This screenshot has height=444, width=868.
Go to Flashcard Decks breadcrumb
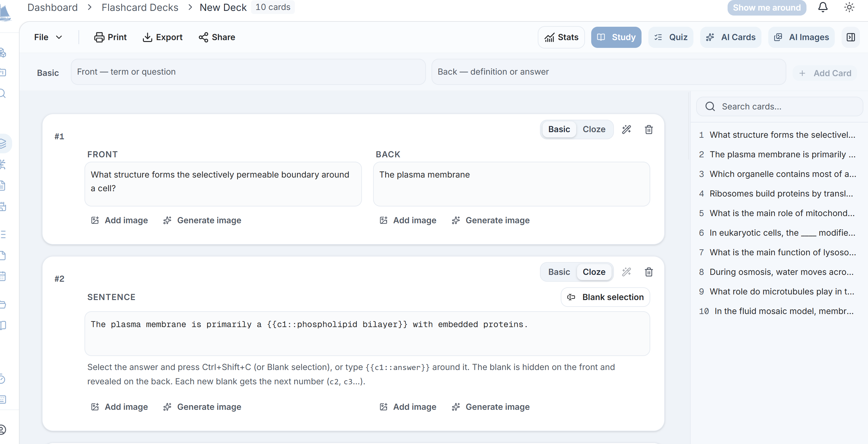pos(140,7)
